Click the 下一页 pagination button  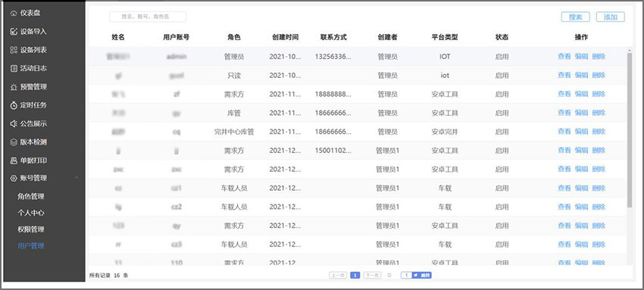(x=372, y=275)
